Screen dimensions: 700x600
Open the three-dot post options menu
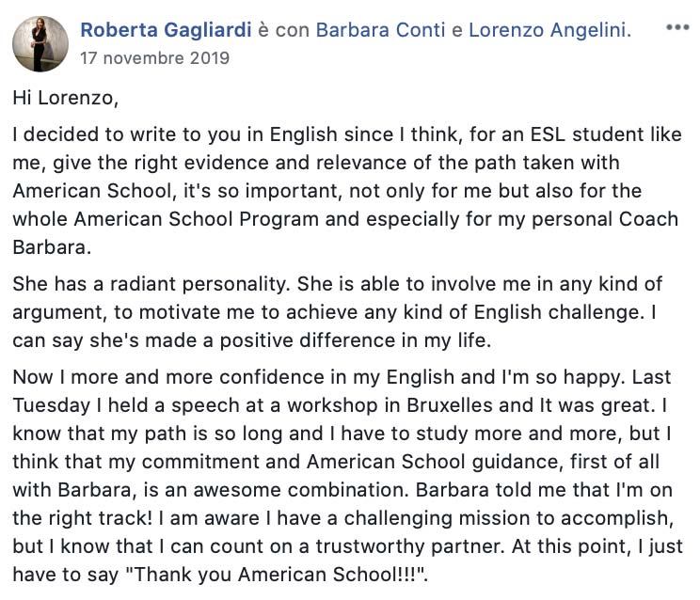tap(676, 27)
